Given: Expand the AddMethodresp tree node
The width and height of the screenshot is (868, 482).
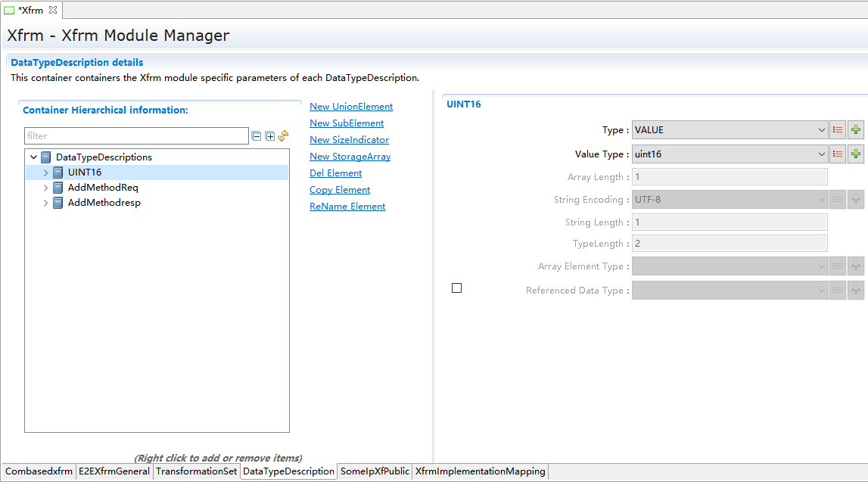Looking at the screenshot, I should tap(45, 203).
